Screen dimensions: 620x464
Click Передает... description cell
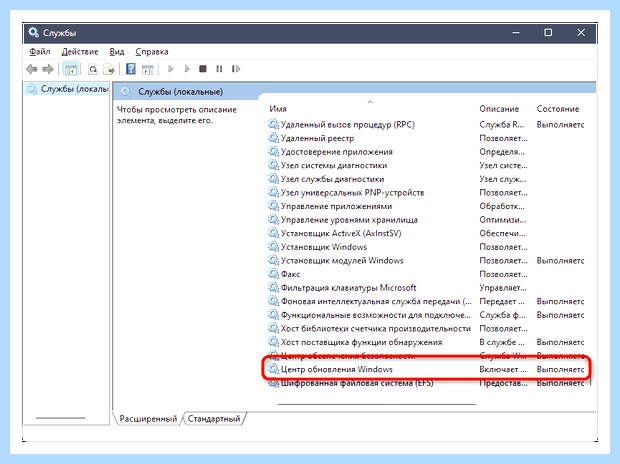click(502, 301)
